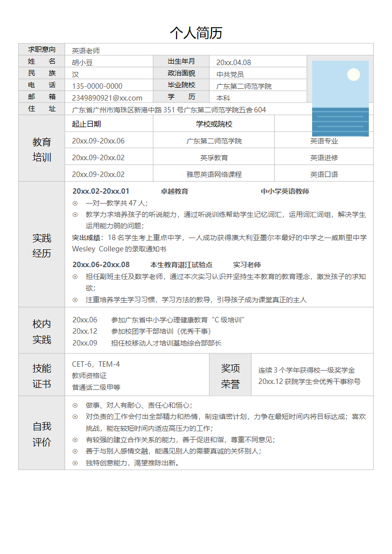This screenshot has width=392, height=554.
Task: Click date range 20xx.02-20xx.01
Action: click(101, 191)
